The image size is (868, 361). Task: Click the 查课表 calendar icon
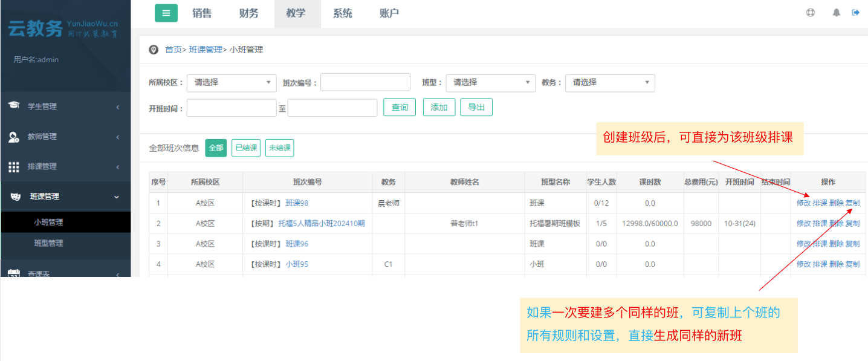13,273
